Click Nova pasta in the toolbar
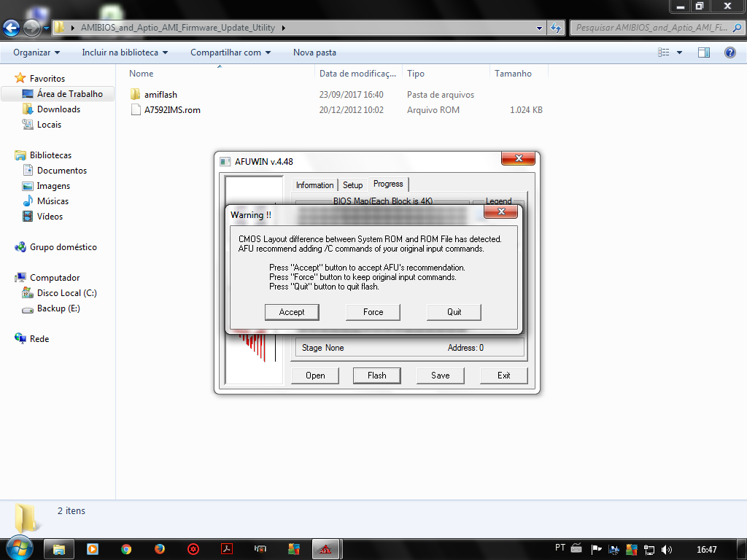747x560 pixels. point(314,52)
